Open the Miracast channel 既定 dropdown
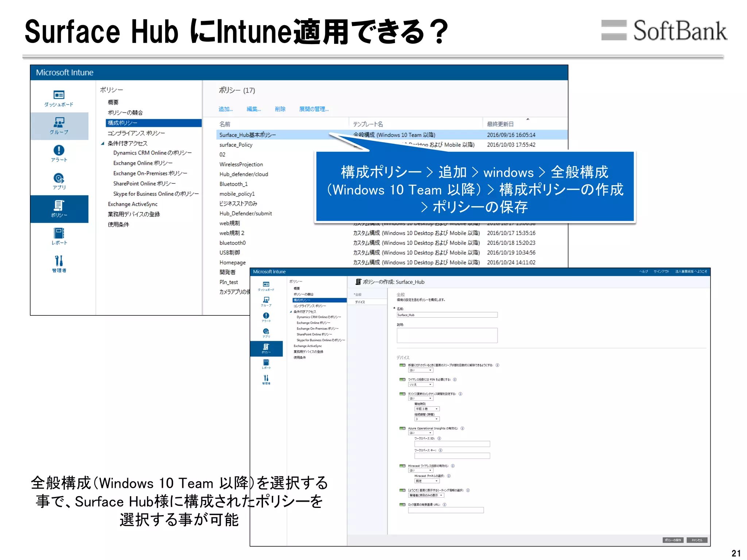The width and height of the screenshot is (747, 560). click(427, 481)
